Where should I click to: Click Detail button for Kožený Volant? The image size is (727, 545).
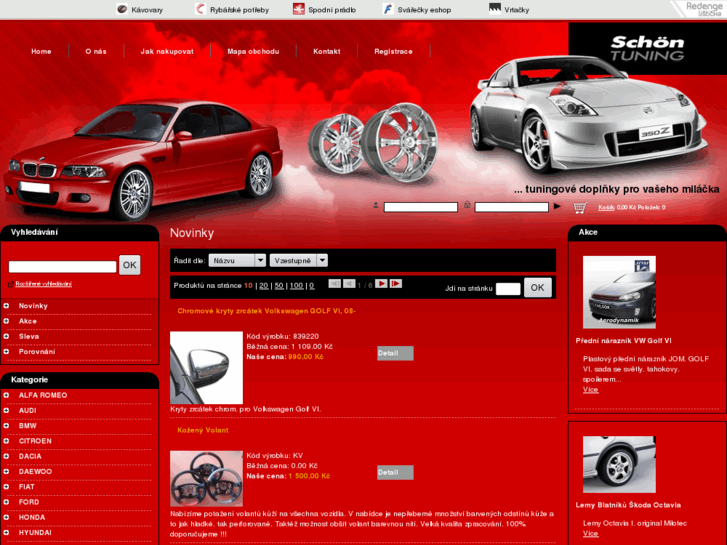click(x=395, y=472)
